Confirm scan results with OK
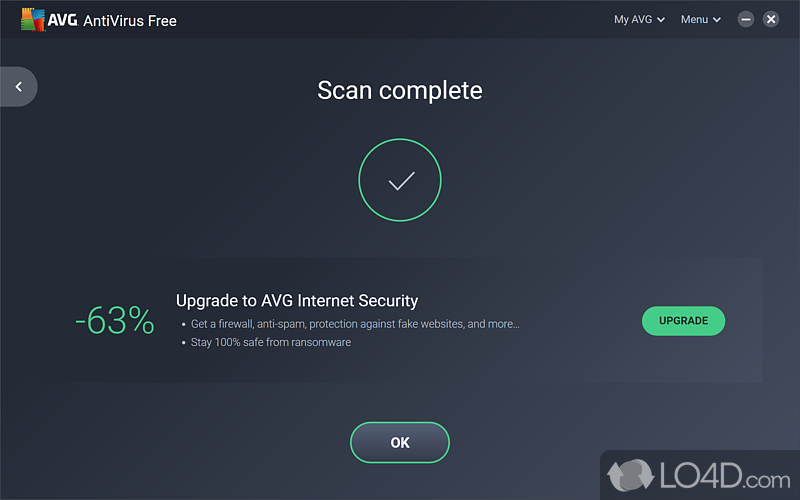The height and width of the screenshot is (500, 800). (400, 442)
